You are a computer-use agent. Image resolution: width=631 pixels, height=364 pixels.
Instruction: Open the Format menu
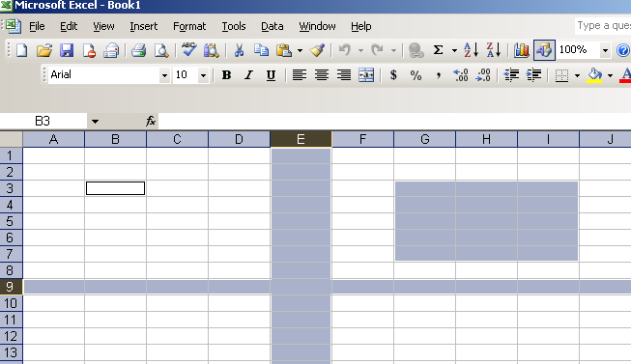[189, 26]
